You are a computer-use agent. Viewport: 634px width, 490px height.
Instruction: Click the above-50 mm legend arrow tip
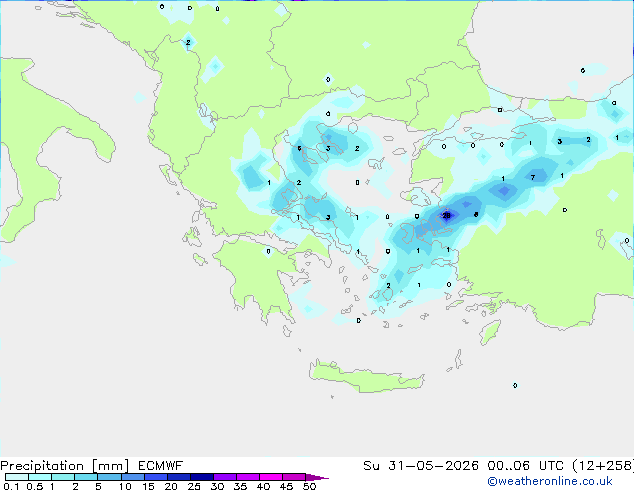point(317,477)
